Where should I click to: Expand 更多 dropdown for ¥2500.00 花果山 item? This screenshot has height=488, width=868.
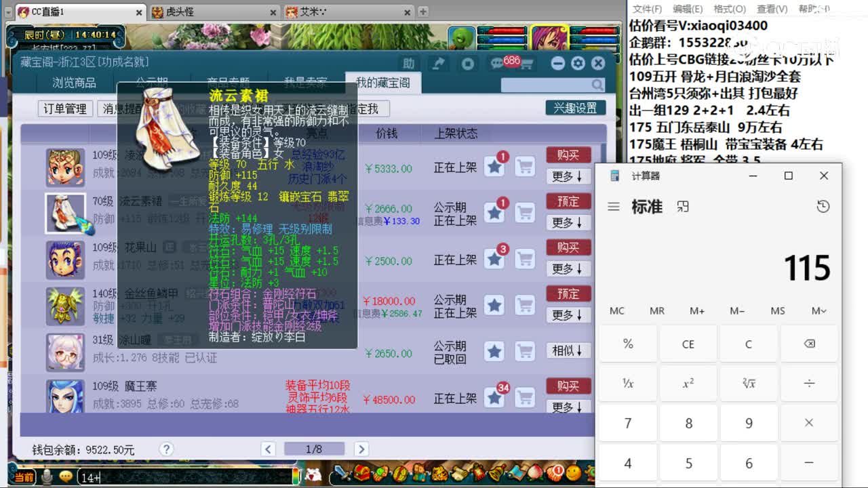[568, 269]
